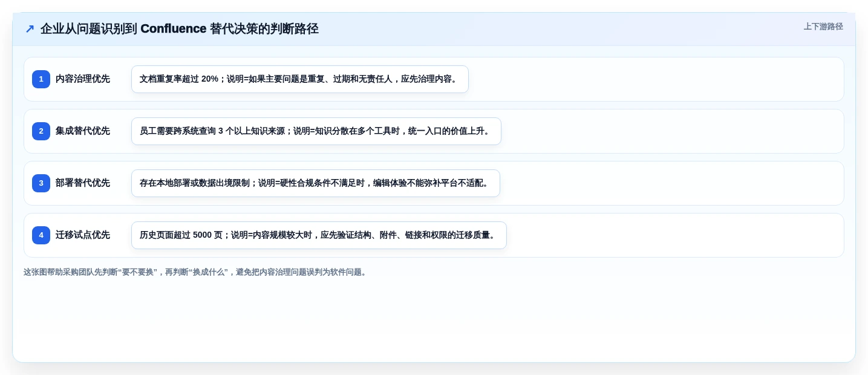Open the 历史页面超过 5000 页 description box
This screenshot has height=375, width=868.
point(319,235)
